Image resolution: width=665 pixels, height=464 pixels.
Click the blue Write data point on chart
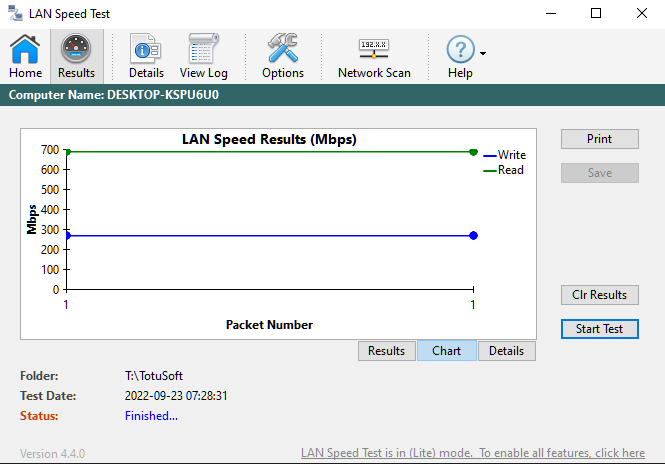point(473,235)
